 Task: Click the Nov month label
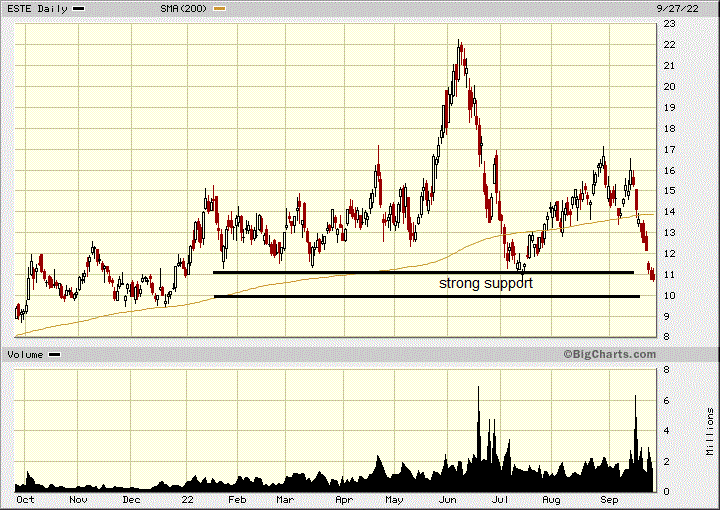[x=78, y=499]
